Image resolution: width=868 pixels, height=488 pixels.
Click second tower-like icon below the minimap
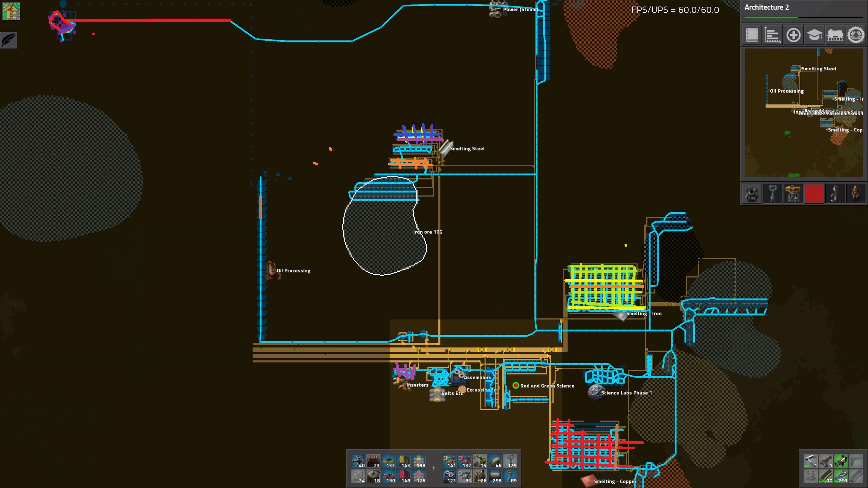coord(772,194)
